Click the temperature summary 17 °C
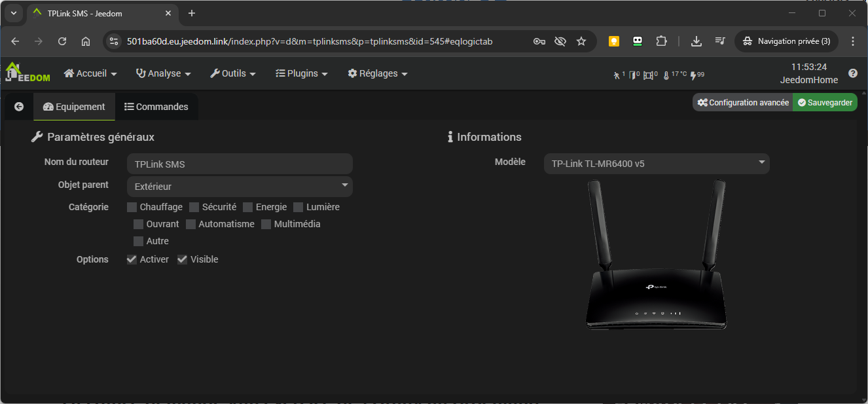The width and height of the screenshot is (868, 404). coord(675,75)
